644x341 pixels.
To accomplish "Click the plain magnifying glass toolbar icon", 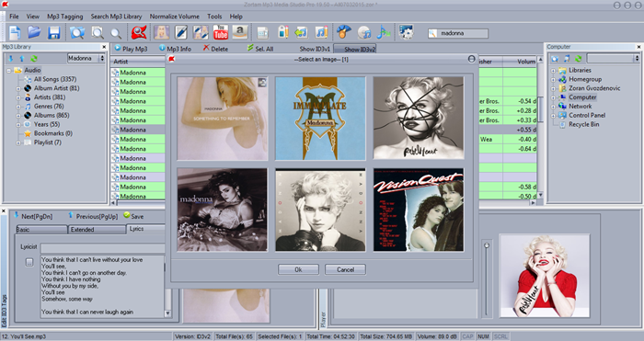I will pyautogui.click(x=116, y=33).
